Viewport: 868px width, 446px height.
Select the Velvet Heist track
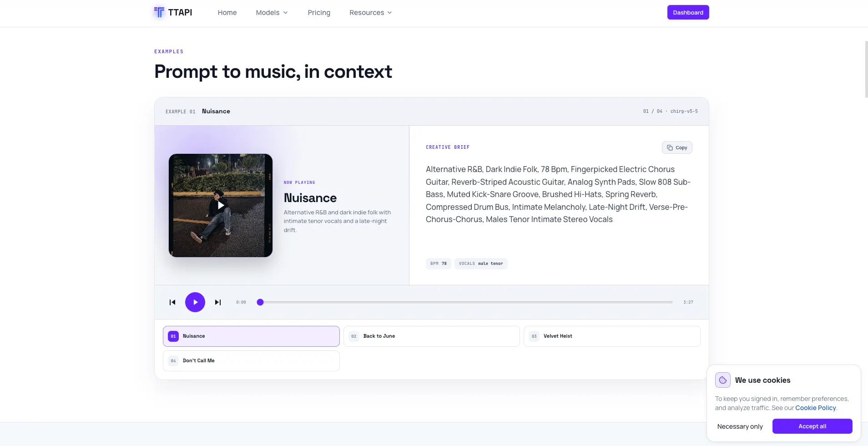coord(612,336)
